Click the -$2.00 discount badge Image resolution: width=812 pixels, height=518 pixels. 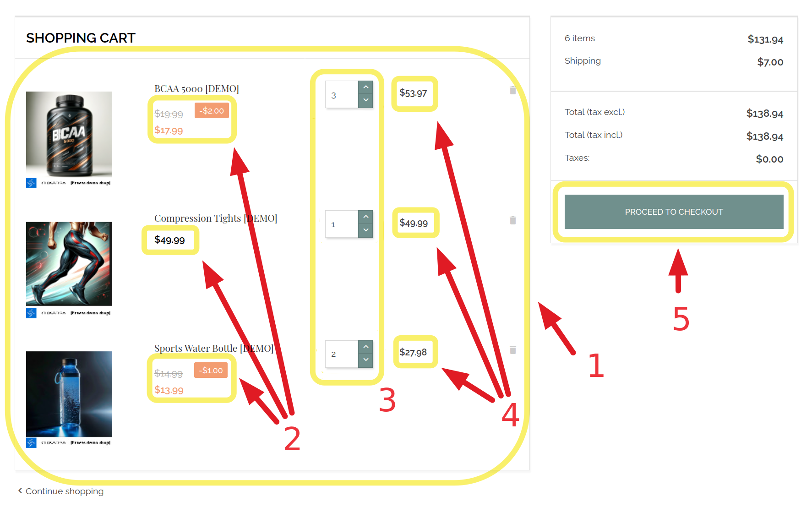coord(212,110)
